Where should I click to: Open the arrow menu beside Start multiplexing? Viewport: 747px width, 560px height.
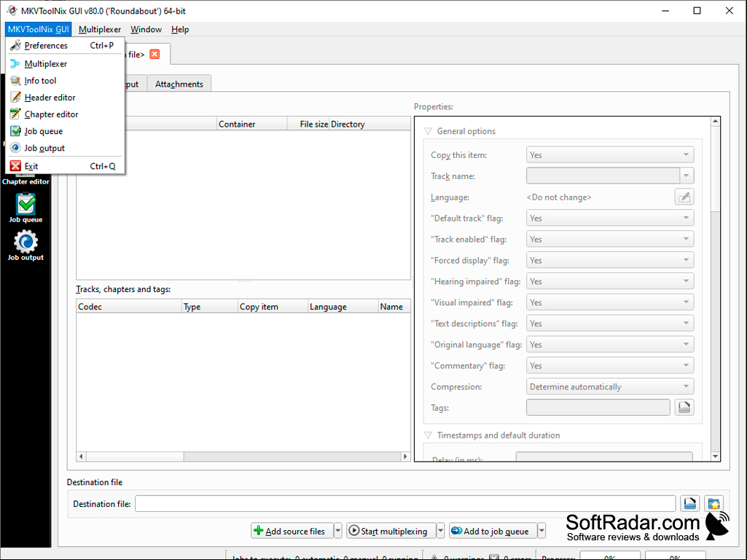click(x=440, y=530)
